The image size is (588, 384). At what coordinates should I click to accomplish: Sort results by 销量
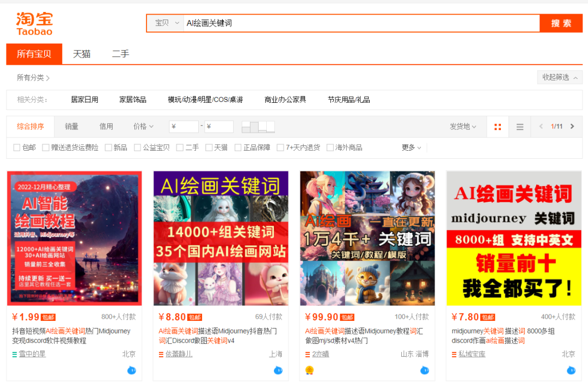click(x=72, y=127)
